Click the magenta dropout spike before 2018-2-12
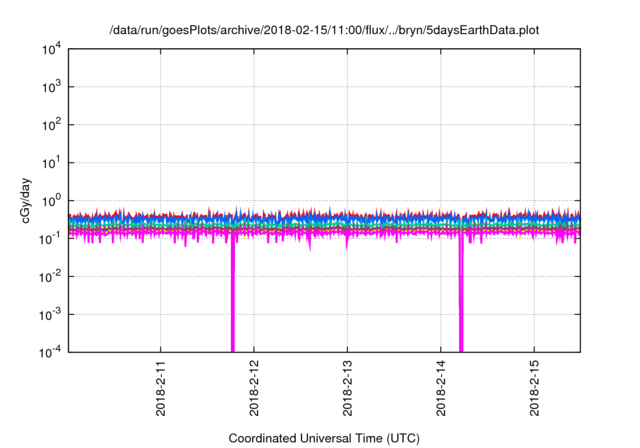Viewport: 640px width, 448px height. pos(233,294)
